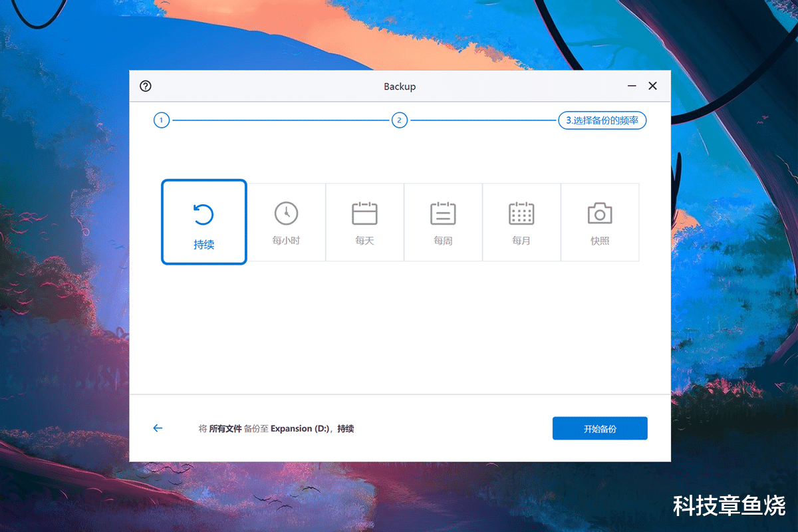This screenshot has height=532, width=798.
Task: Open help via the question mark icon
Action: point(146,86)
